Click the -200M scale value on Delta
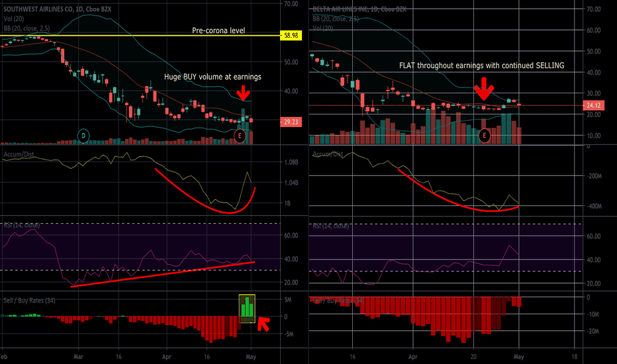 click(x=594, y=176)
